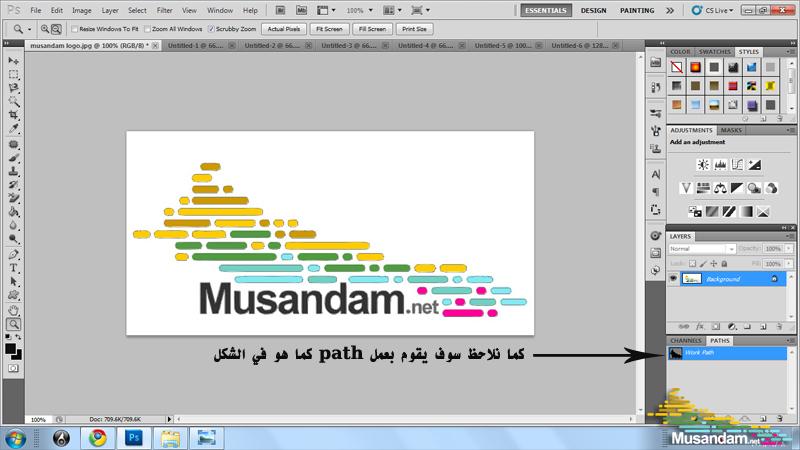The width and height of the screenshot is (800, 450).
Task: Open Layers panel options menu
Action: [x=790, y=237]
